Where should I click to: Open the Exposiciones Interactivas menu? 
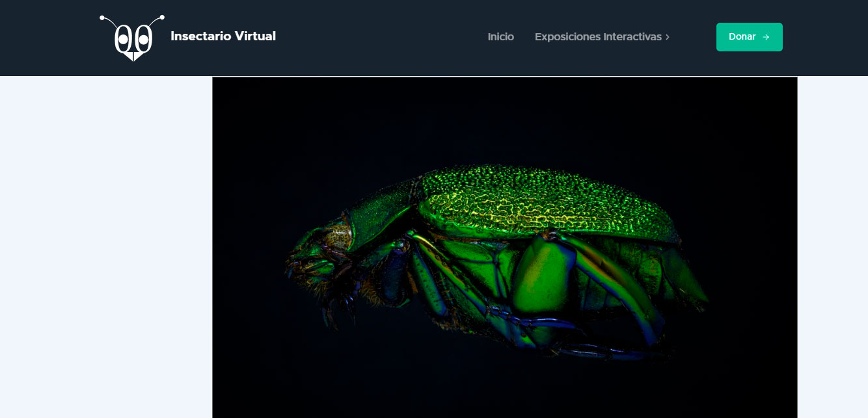tap(597, 37)
